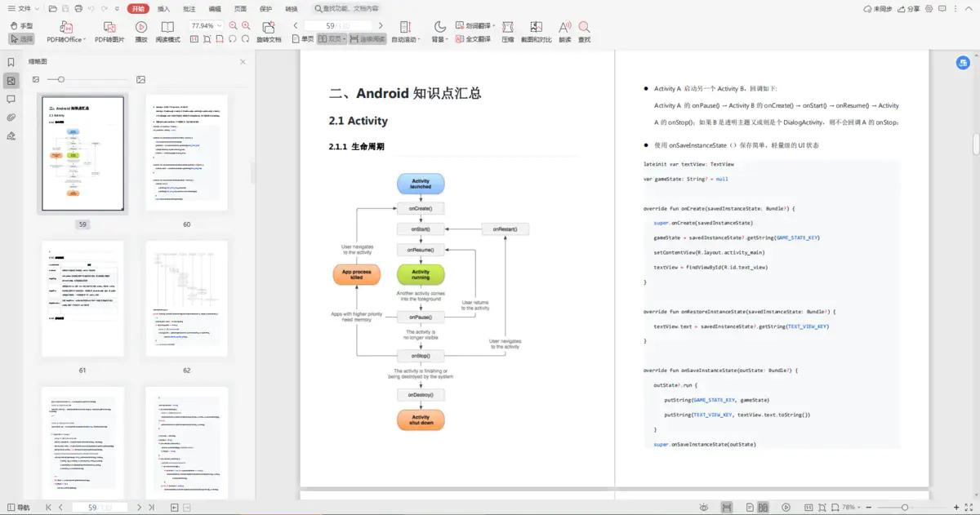Click the toolbar page number field
The image size is (980, 515).
338,26
